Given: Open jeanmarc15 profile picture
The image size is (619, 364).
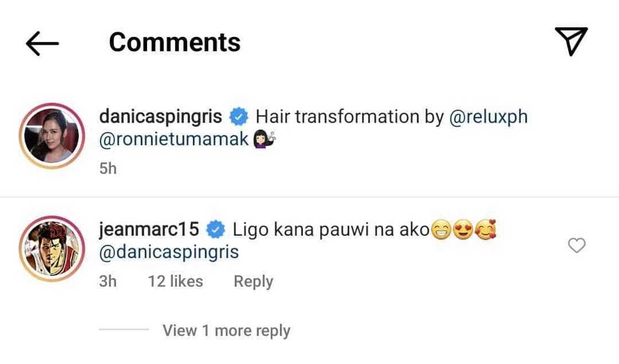Looking at the screenshot, I should tap(51, 249).
